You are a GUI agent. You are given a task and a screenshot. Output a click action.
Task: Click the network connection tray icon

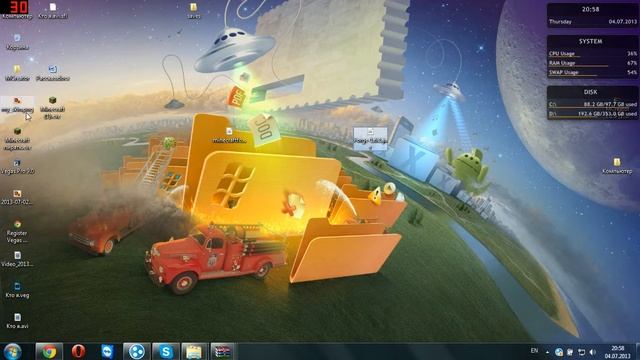[581, 351]
